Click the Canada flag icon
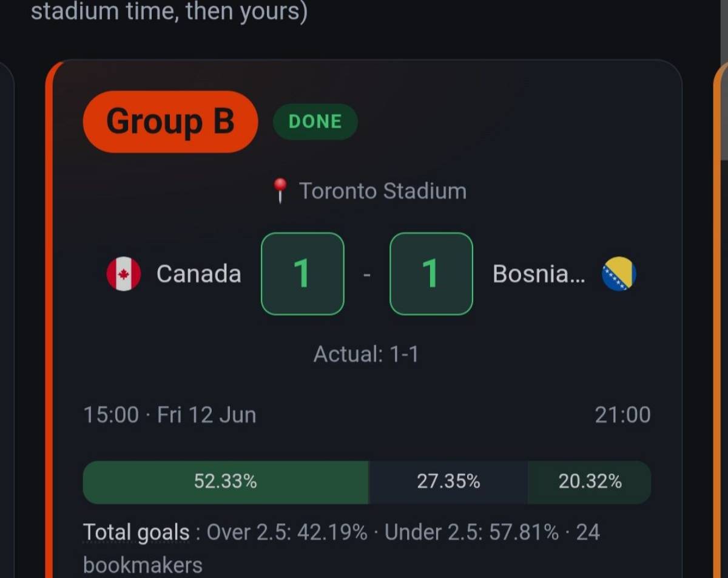 (x=124, y=274)
